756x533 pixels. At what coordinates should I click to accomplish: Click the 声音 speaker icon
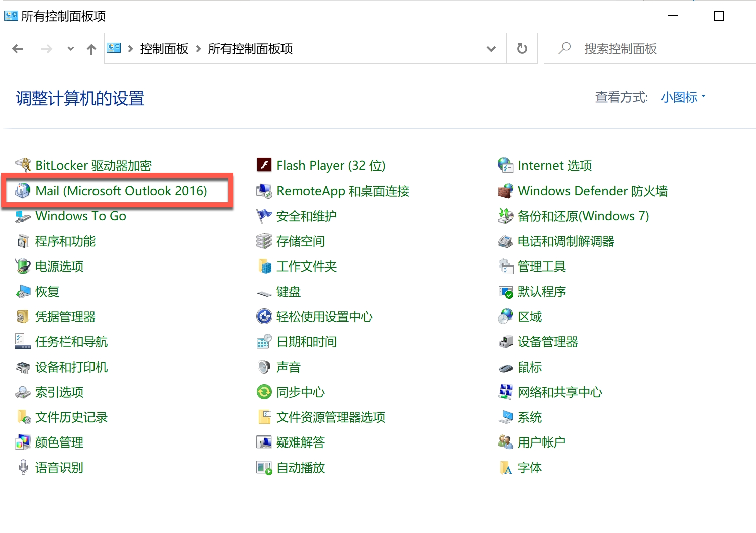(x=264, y=367)
